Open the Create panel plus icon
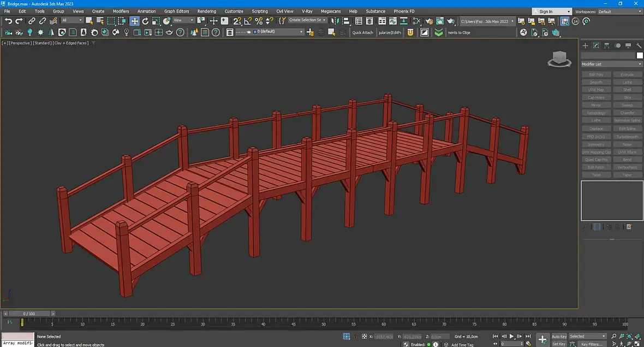Image resolution: width=644 pixels, height=347 pixels. [585, 46]
